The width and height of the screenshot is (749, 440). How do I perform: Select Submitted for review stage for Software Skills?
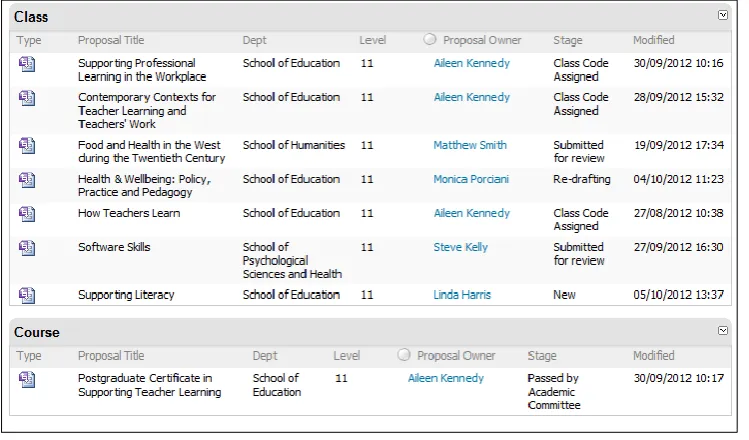click(579, 254)
